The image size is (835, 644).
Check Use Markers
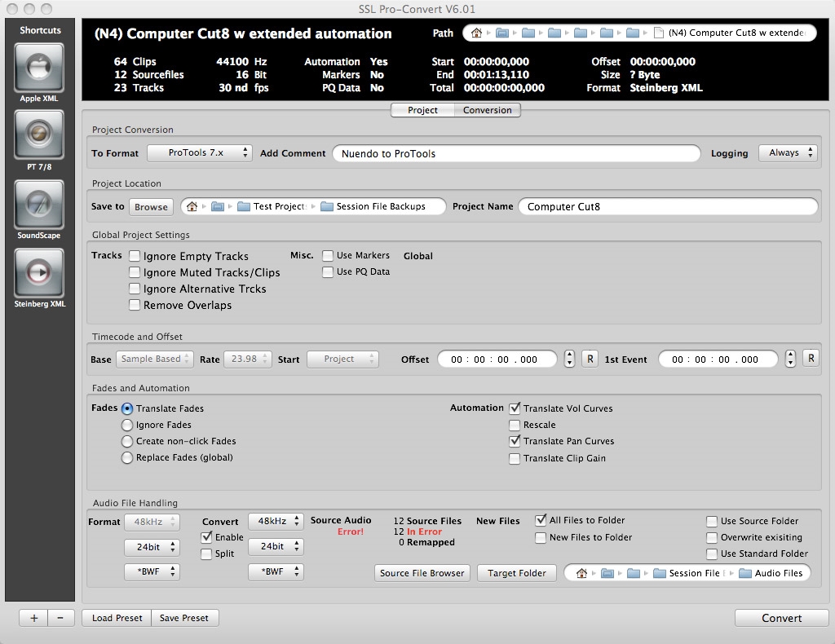pos(328,256)
